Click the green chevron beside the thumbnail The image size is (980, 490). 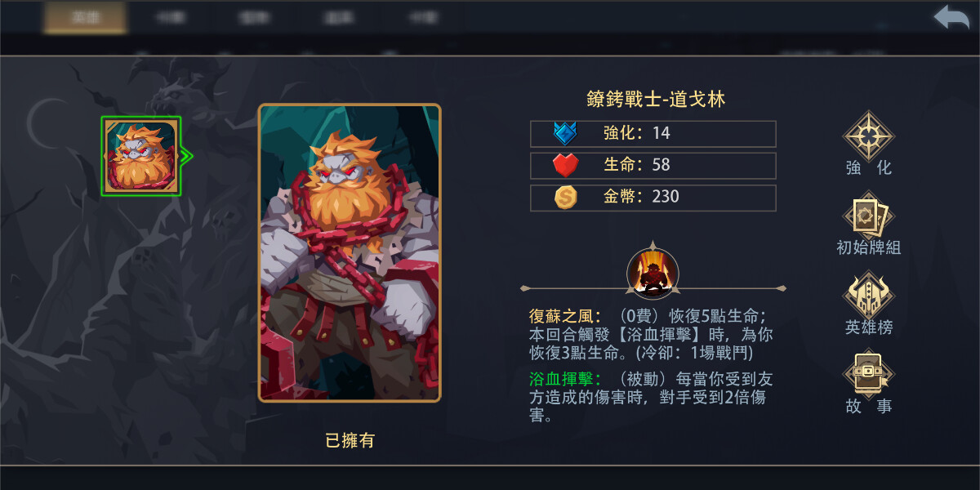[186, 155]
